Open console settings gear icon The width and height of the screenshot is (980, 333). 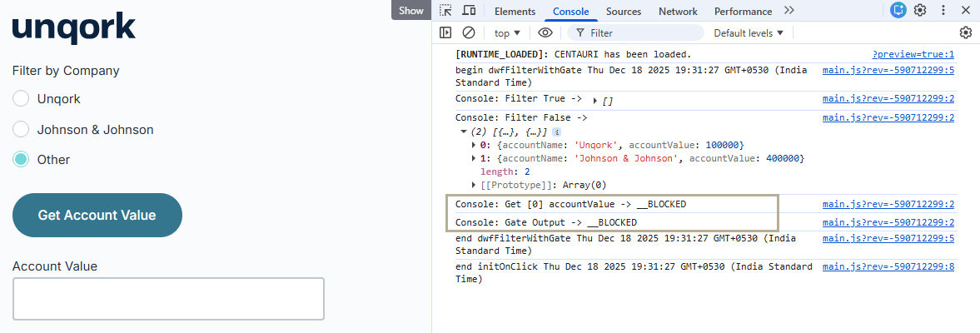tap(966, 32)
